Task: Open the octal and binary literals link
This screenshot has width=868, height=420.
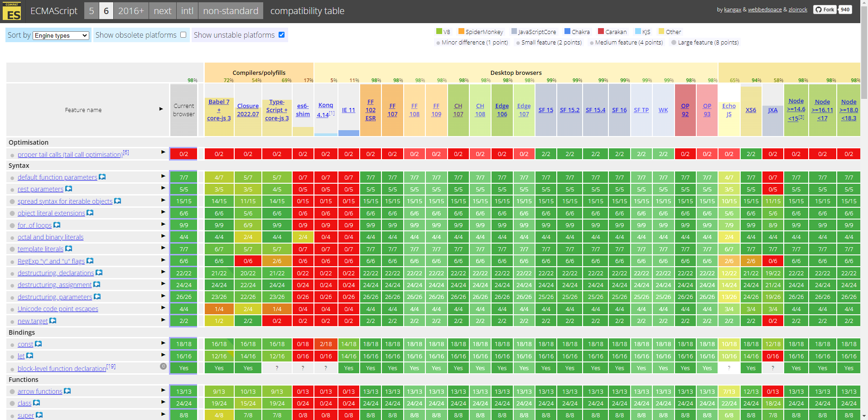Action: [50, 237]
